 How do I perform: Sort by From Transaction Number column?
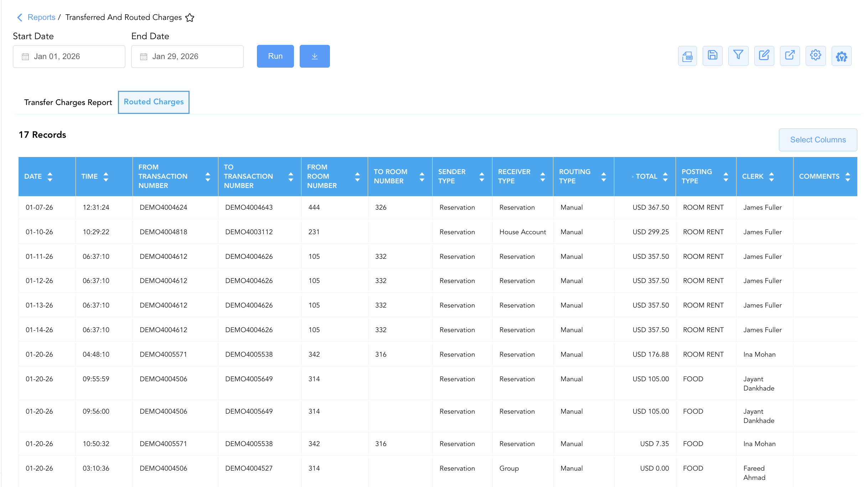[x=208, y=177]
